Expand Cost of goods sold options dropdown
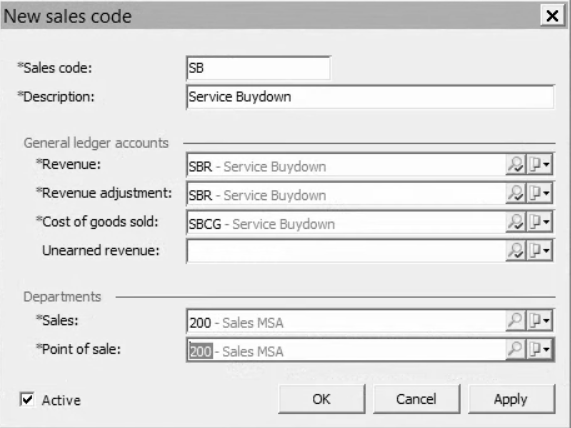 tap(540, 222)
